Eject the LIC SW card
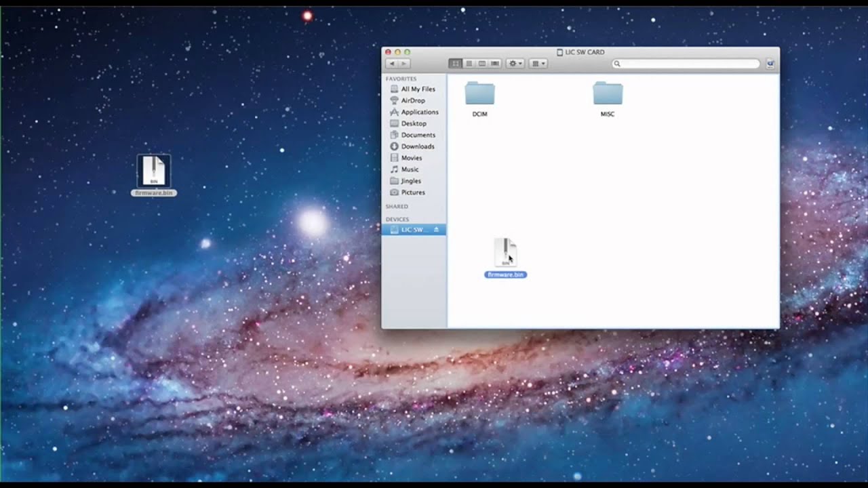The height and width of the screenshot is (488, 868). [436, 230]
